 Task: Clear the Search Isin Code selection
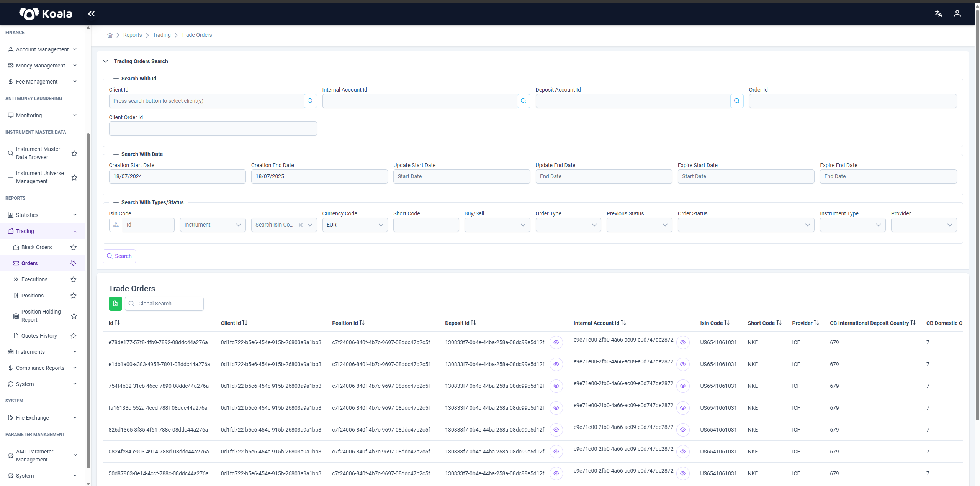[301, 225]
